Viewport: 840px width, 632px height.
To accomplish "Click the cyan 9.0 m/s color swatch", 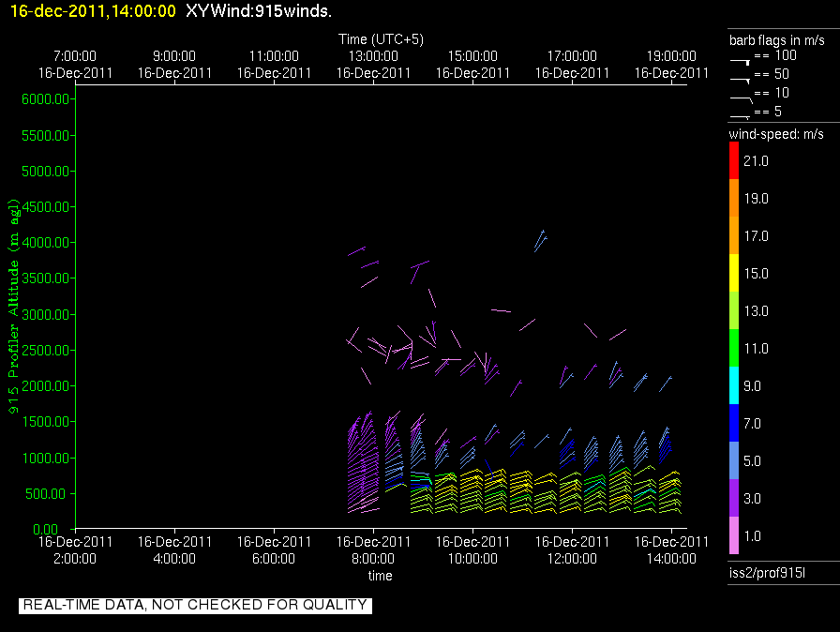I will tap(734, 385).
